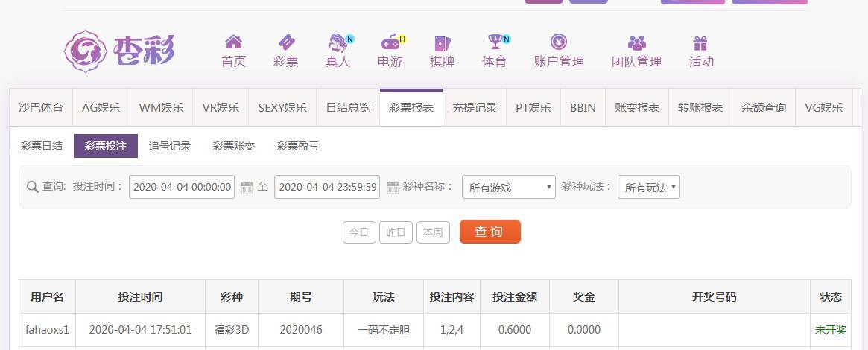Switch to the 充提记录 tab
The height and width of the screenshot is (350, 868).
[x=474, y=108]
